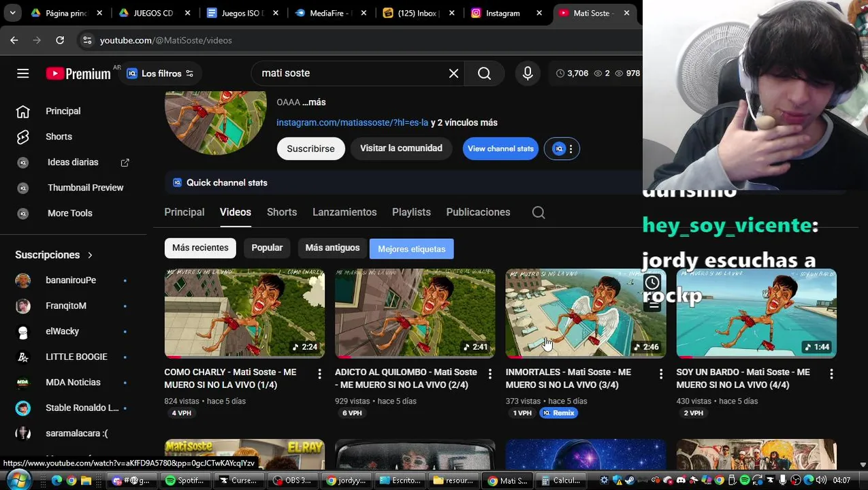Click the magnifier search button
The width and height of the screenshot is (868, 490).
pyautogui.click(x=484, y=73)
